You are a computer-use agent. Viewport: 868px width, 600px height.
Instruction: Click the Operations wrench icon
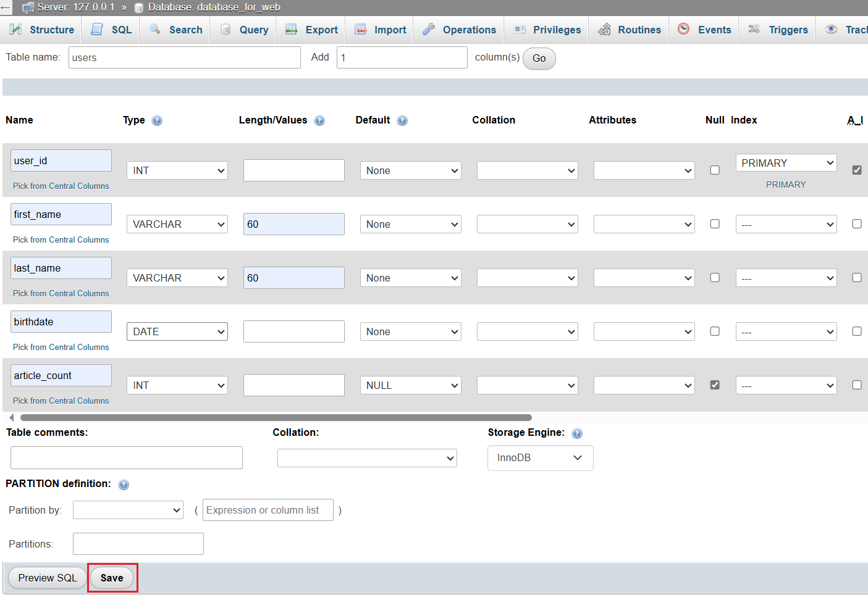(x=428, y=30)
